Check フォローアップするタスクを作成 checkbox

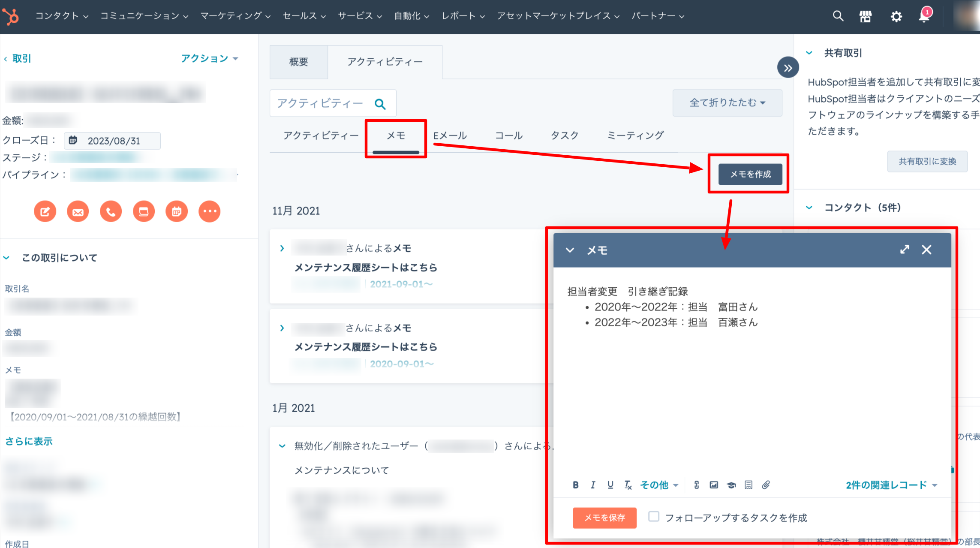pyautogui.click(x=654, y=517)
